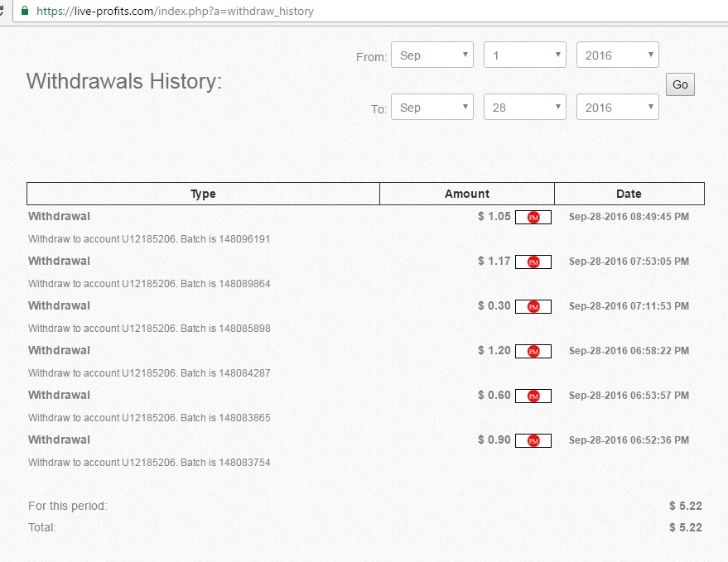Click date Sep-28-2016 07:53:05 PM
Viewport: 728px width, 562px height.
pos(629,262)
